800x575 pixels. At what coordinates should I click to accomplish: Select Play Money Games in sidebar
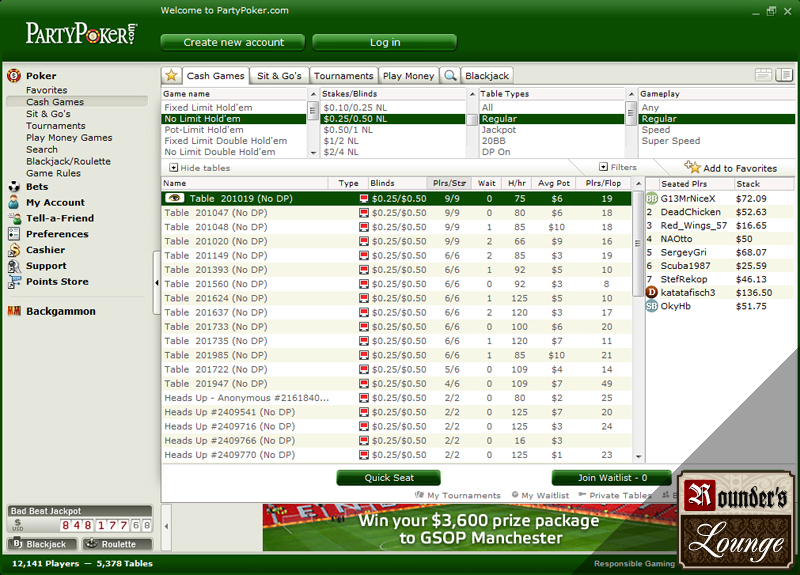point(69,137)
